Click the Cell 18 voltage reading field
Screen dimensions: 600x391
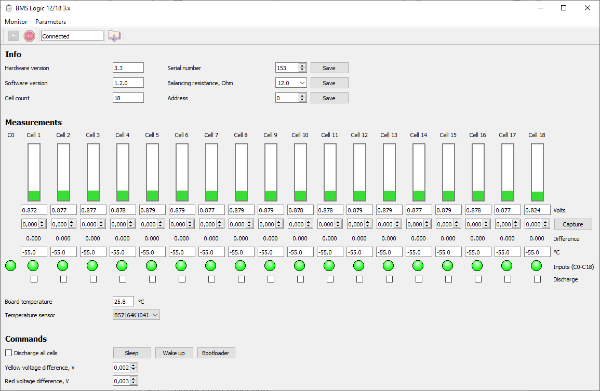pyautogui.click(x=537, y=210)
